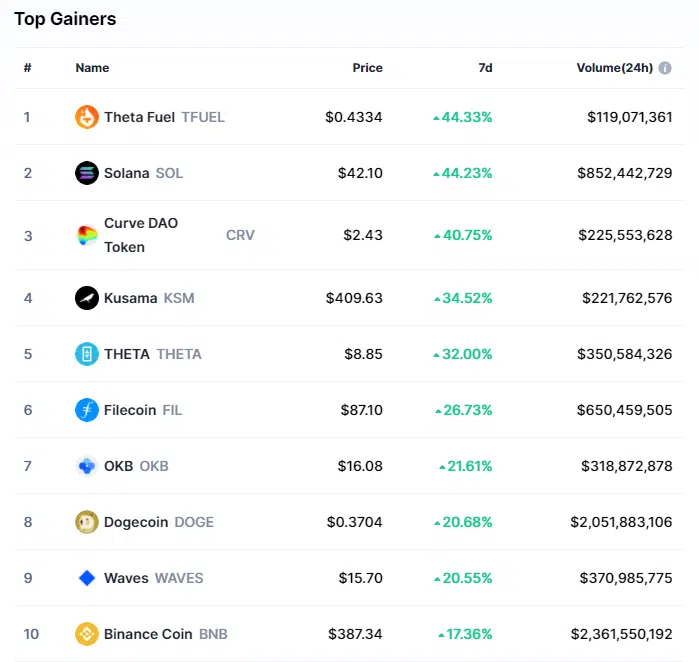Sort by the 7d column header

coord(485,68)
